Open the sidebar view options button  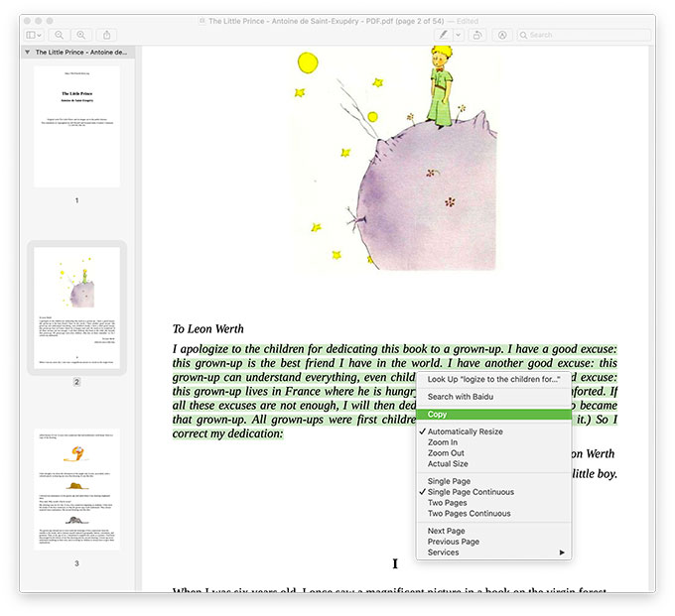34,35
